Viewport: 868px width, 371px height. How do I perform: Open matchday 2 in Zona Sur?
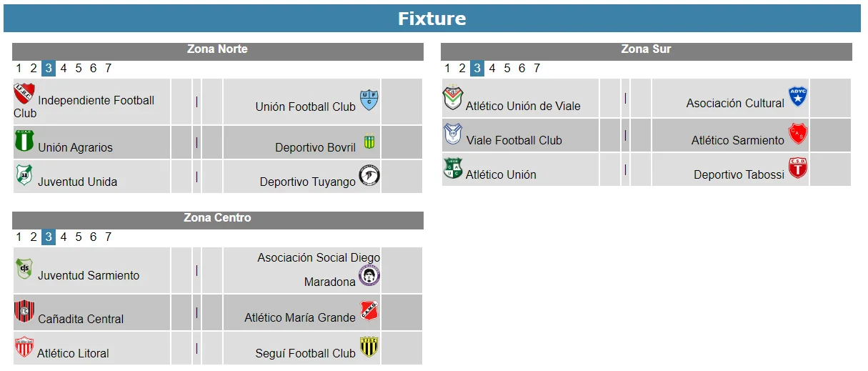[462, 69]
